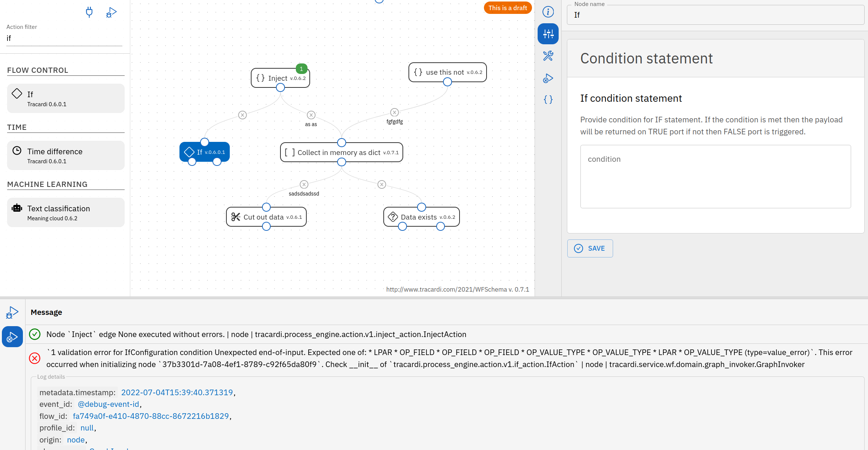
Task: Select the If action under FLOW CONTROL
Action: click(65, 98)
